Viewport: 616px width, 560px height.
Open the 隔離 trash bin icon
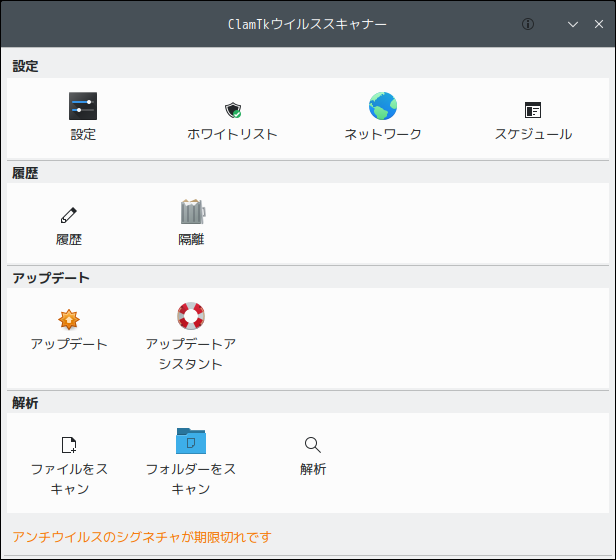click(x=192, y=211)
